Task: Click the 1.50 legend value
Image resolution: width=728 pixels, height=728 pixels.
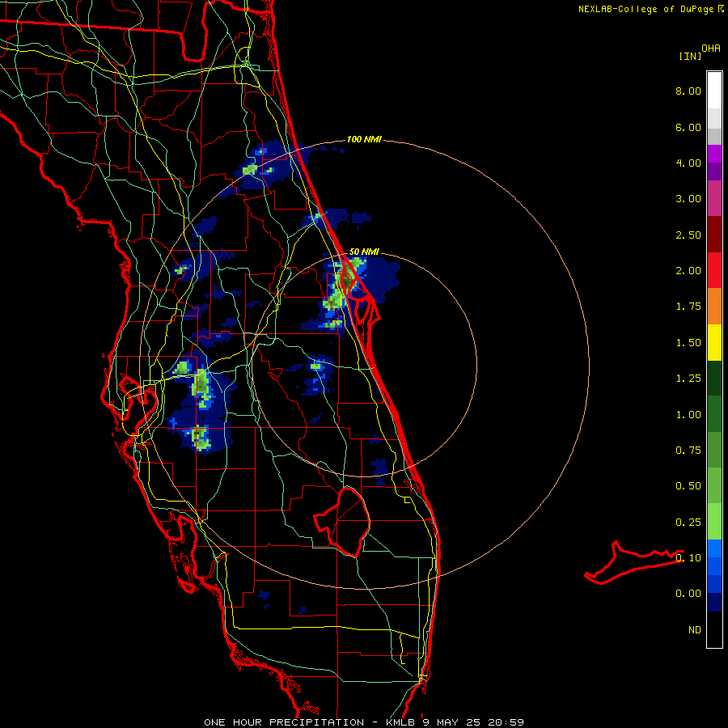Action: 688,343
